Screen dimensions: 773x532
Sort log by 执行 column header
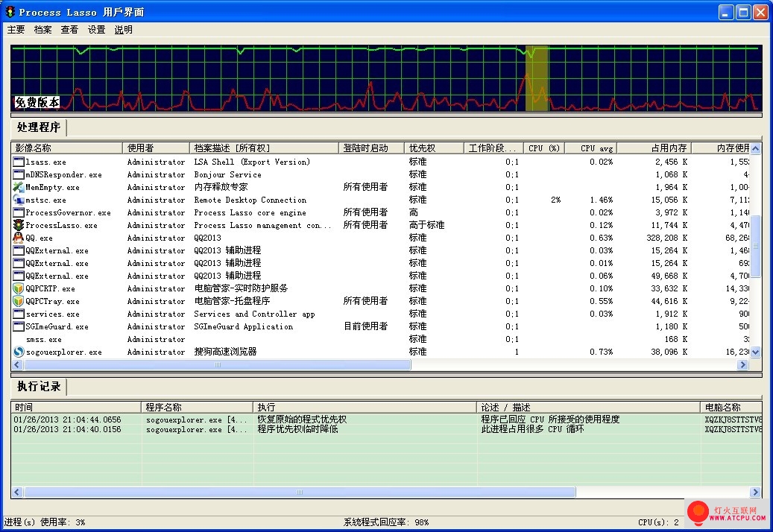pos(365,408)
